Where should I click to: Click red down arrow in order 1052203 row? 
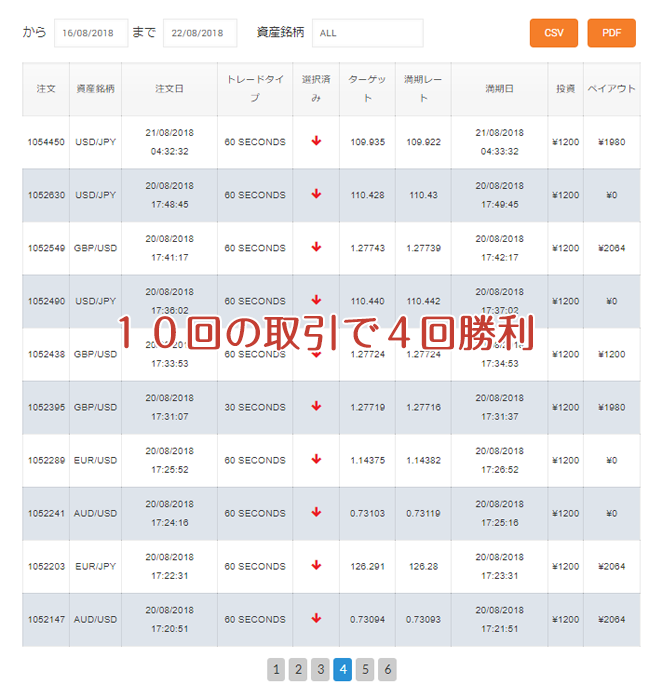coord(316,565)
